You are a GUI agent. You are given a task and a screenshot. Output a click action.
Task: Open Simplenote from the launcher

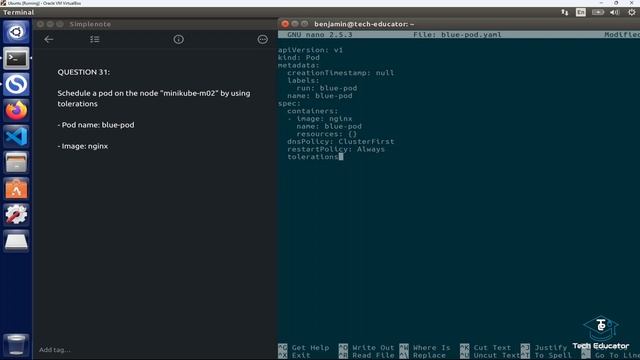point(16,84)
